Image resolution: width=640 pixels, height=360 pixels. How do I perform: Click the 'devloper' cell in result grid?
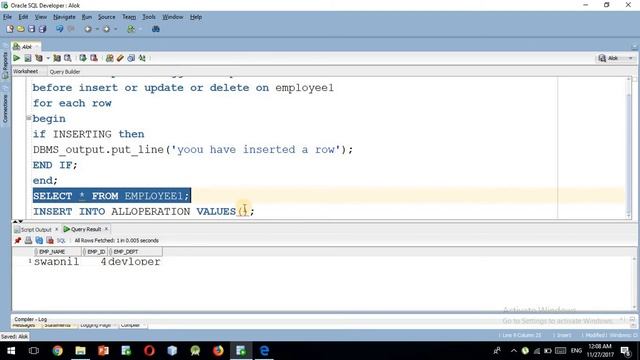(134, 262)
